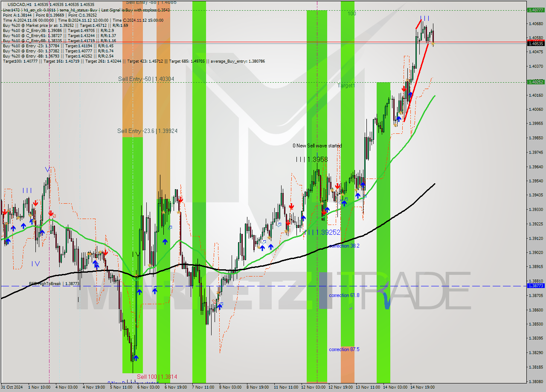This screenshot has height=392, width=546.
Task: Click 'Buy %20 @ Market price' line
Action: pyautogui.click(x=65, y=25)
